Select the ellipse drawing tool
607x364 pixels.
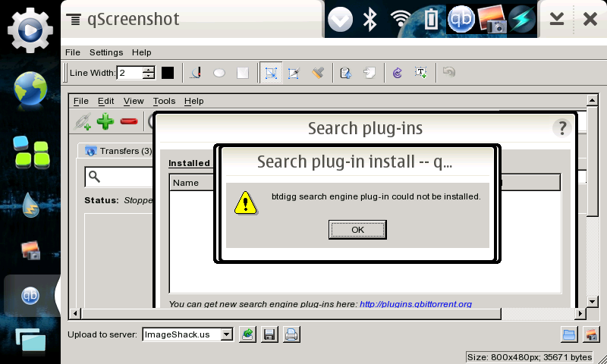click(x=219, y=73)
